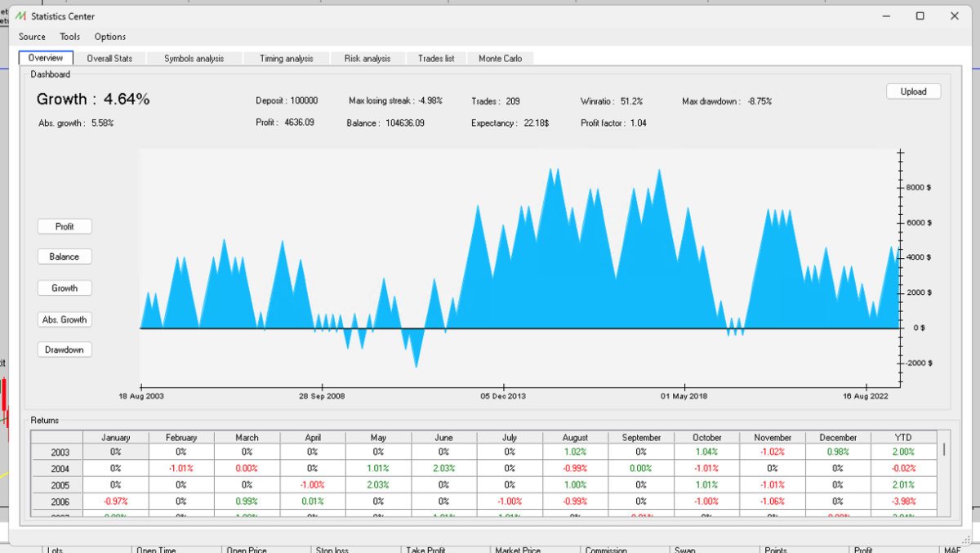The image size is (980, 553).
Task: Display the Balance chart
Action: point(65,256)
